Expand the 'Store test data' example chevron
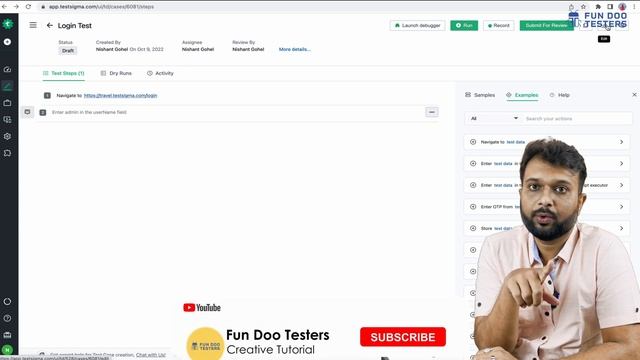The image size is (640, 360). 622,229
